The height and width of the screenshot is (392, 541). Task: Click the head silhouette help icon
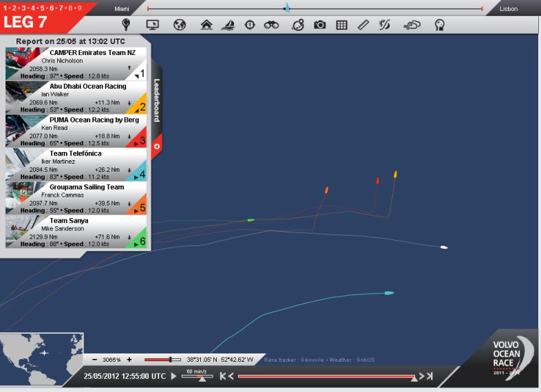[439, 25]
